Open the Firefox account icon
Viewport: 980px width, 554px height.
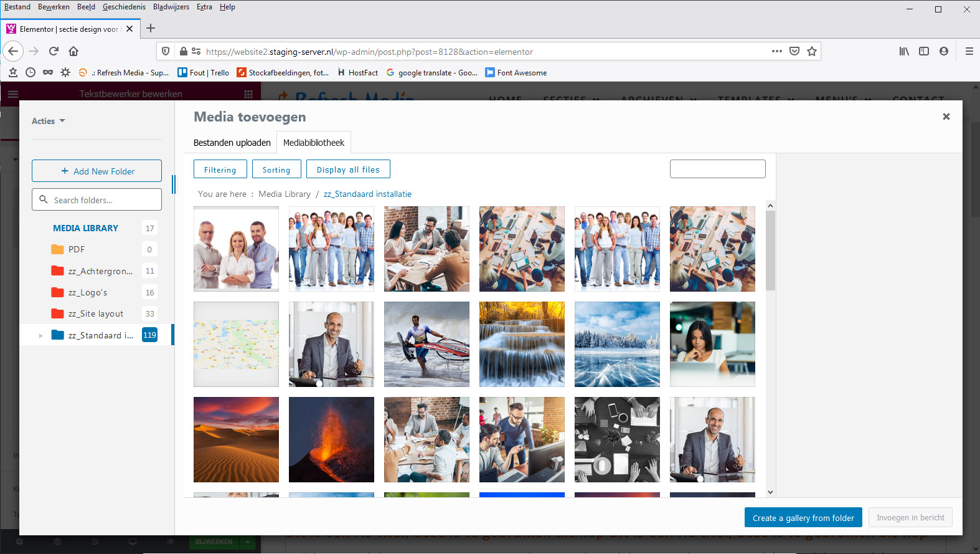944,51
